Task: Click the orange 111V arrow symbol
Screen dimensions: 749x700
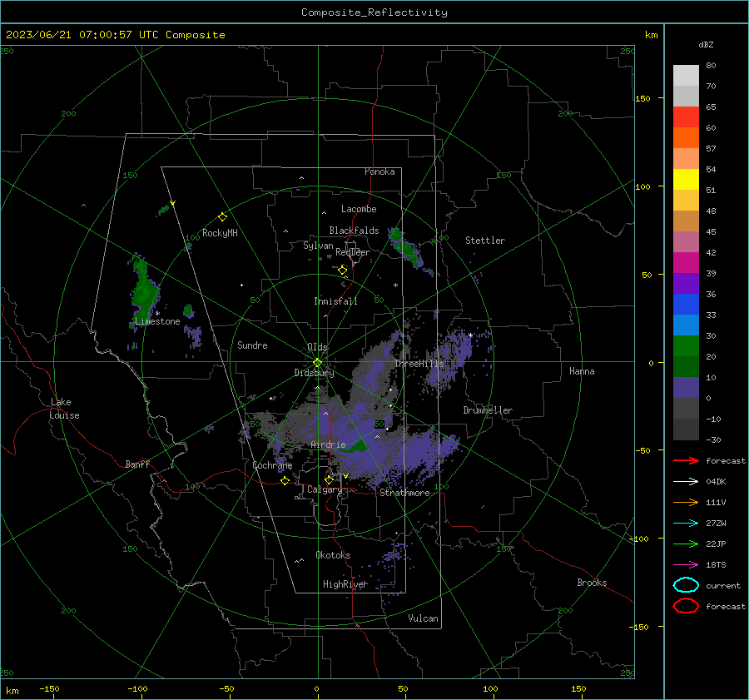Action: click(x=686, y=502)
